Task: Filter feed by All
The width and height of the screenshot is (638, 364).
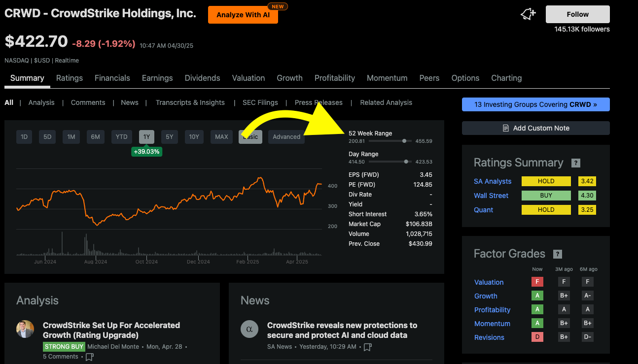Action: 9,102
